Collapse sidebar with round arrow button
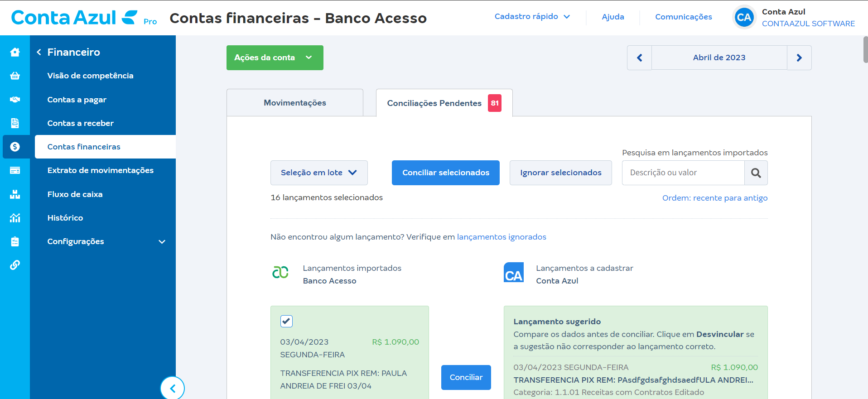 173,388
